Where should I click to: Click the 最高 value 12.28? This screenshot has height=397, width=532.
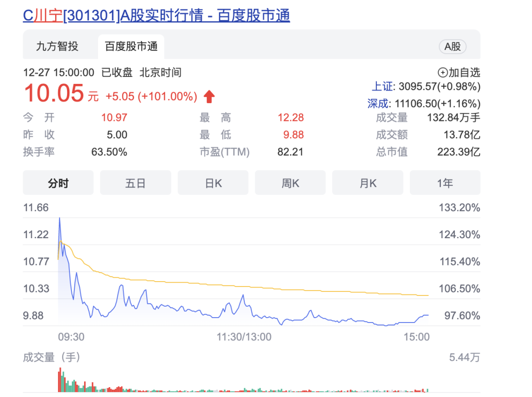click(291, 117)
